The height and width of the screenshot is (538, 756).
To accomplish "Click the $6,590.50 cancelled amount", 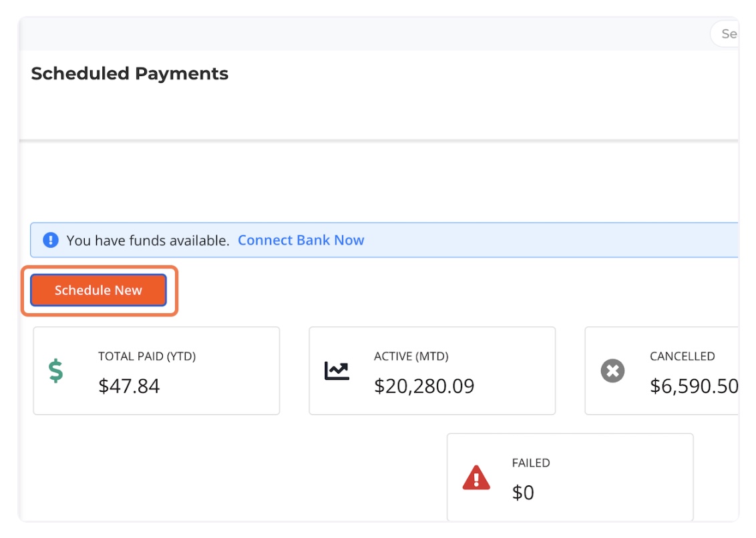I will pyautogui.click(x=693, y=386).
